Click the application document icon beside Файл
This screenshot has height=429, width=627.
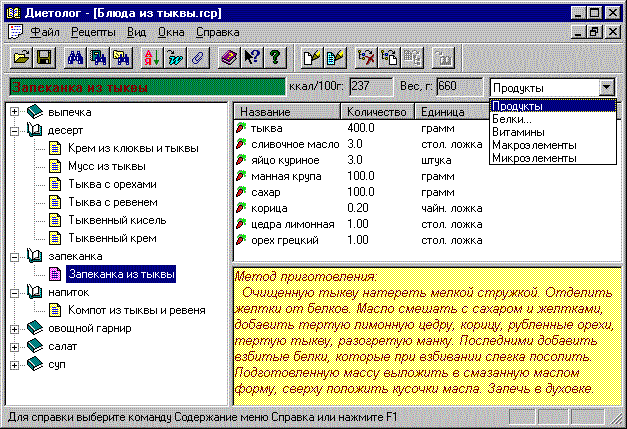click(16, 32)
